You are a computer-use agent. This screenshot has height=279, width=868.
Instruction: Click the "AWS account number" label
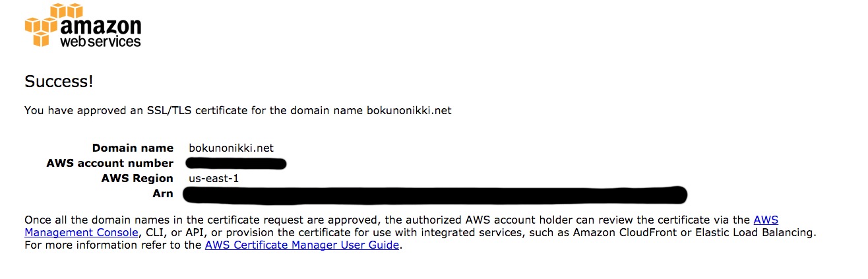(110, 163)
